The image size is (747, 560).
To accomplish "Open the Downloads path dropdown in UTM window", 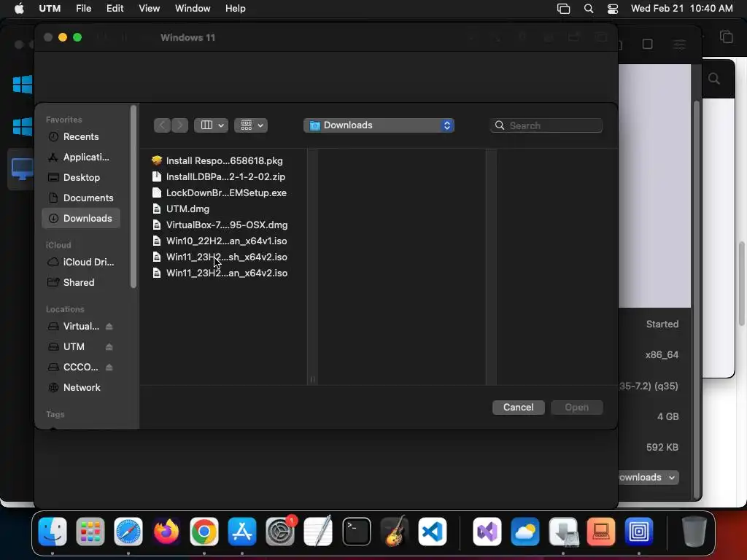I will (649, 478).
